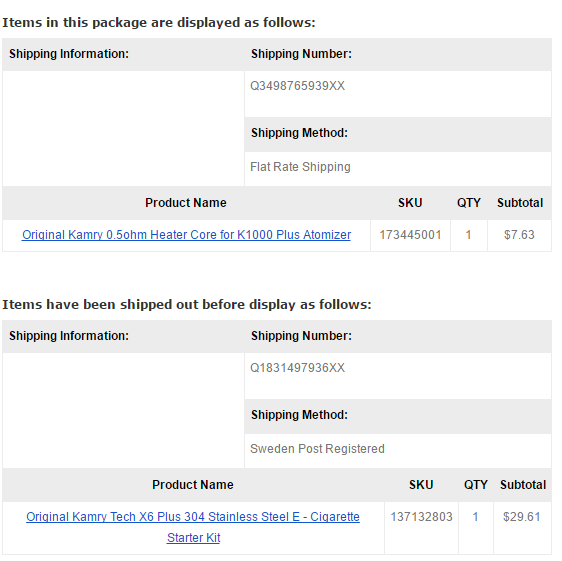This screenshot has height=561, width=562.
Task: Click the second table's Subtotal column header
Action: tap(523, 485)
